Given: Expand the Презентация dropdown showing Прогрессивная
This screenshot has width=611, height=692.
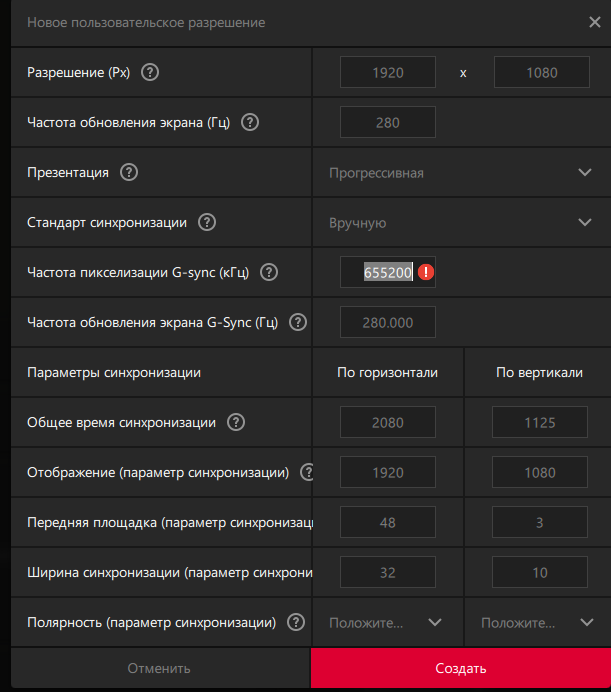Looking at the screenshot, I should pos(462,172).
